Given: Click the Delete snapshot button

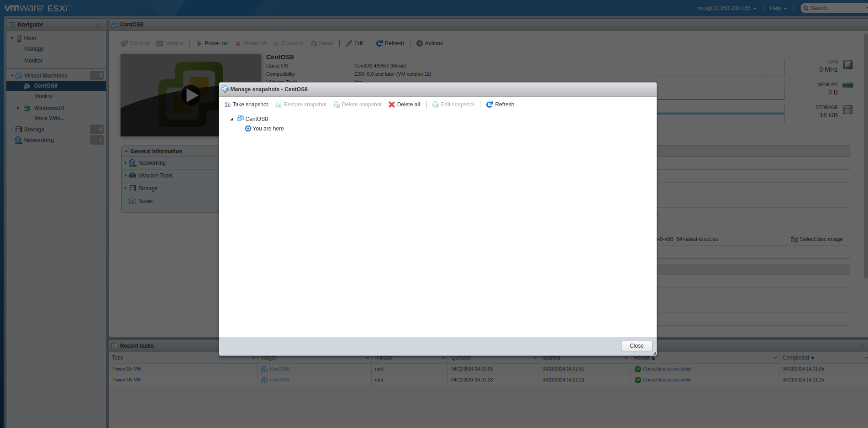Looking at the screenshot, I should pyautogui.click(x=357, y=104).
